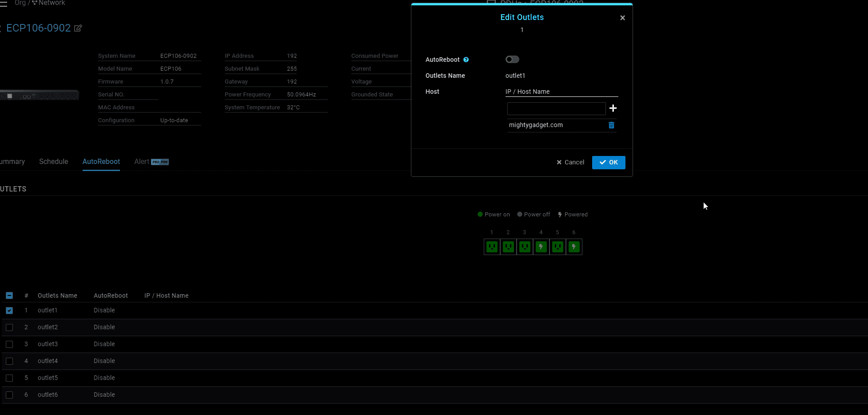Focus the IP / Host Name input field
The image size is (868, 415).
click(x=556, y=108)
